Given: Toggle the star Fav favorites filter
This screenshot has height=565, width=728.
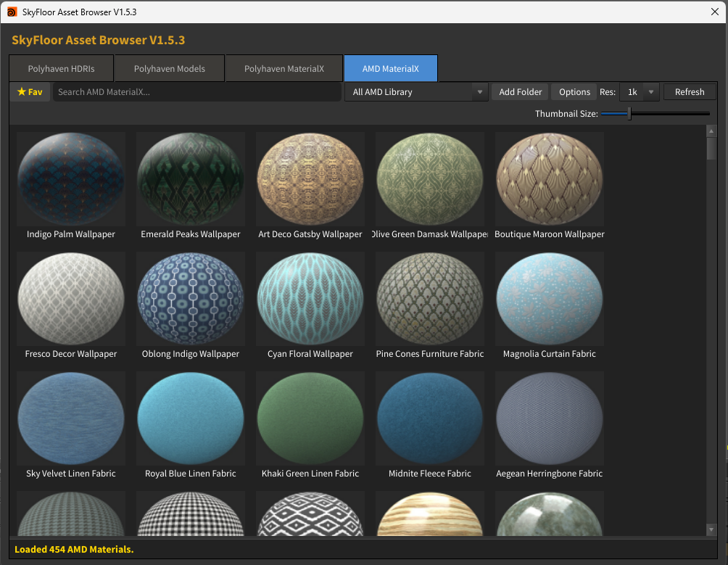Looking at the screenshot, I should (30, 92).
